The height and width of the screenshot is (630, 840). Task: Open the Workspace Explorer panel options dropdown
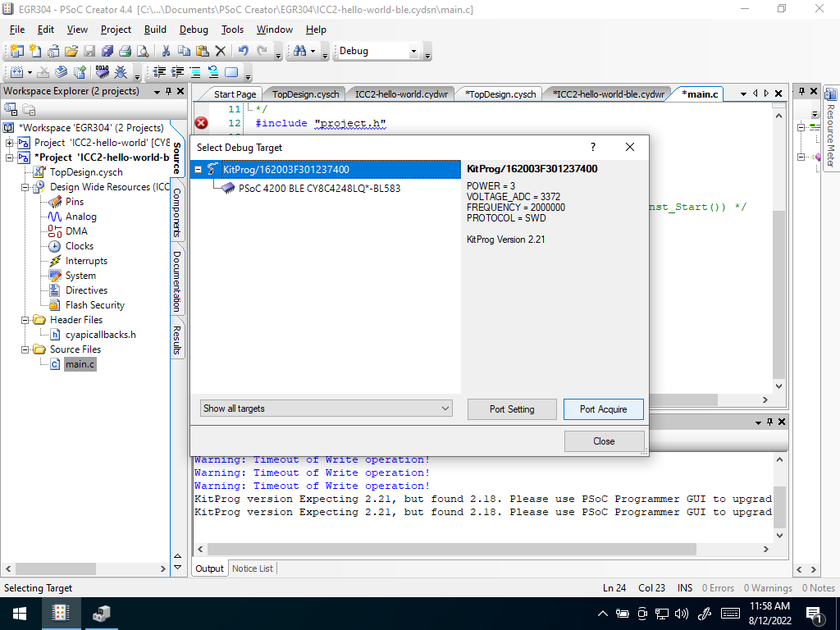(x=157, y=92)
